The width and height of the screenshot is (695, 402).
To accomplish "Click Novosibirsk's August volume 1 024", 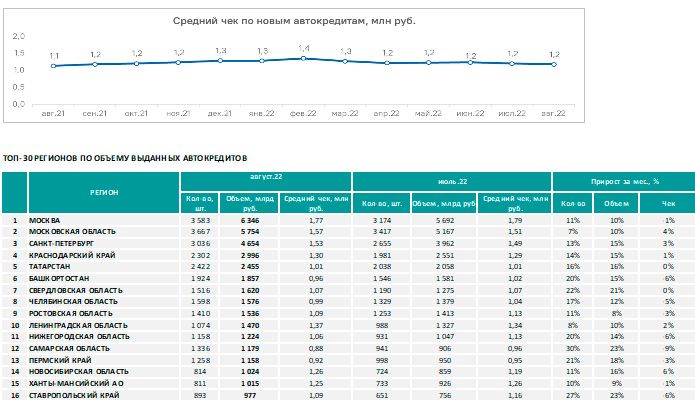I will [250, 371].
